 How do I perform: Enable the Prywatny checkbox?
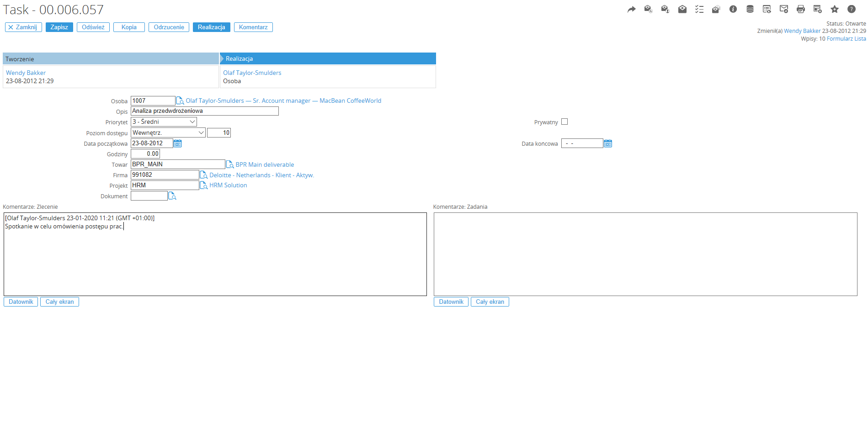[564, 122]
